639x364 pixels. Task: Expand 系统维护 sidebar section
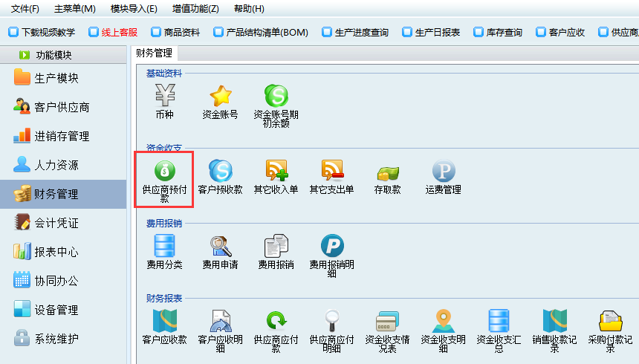click(56, 339)
